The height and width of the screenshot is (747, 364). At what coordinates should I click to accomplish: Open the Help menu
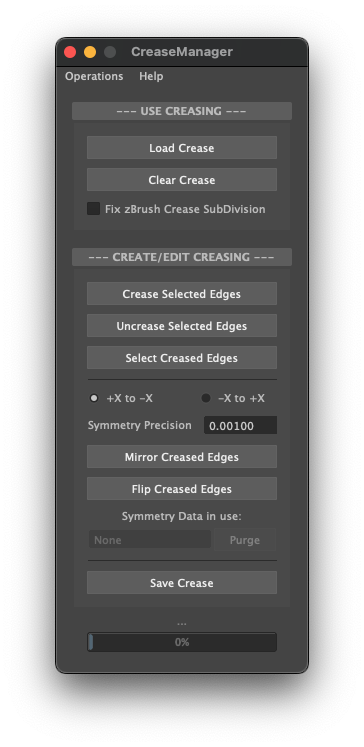(151, 76)
